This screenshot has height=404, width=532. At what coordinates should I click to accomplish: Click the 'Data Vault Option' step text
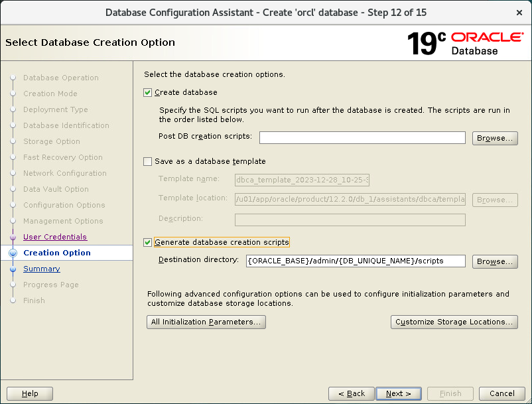point(56,189)
